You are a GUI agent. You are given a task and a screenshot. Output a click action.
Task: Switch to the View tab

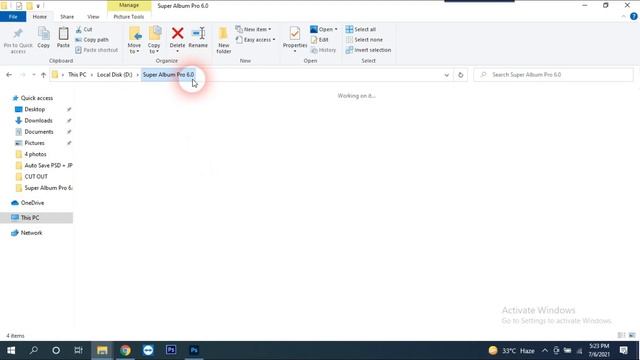[93, 17]
